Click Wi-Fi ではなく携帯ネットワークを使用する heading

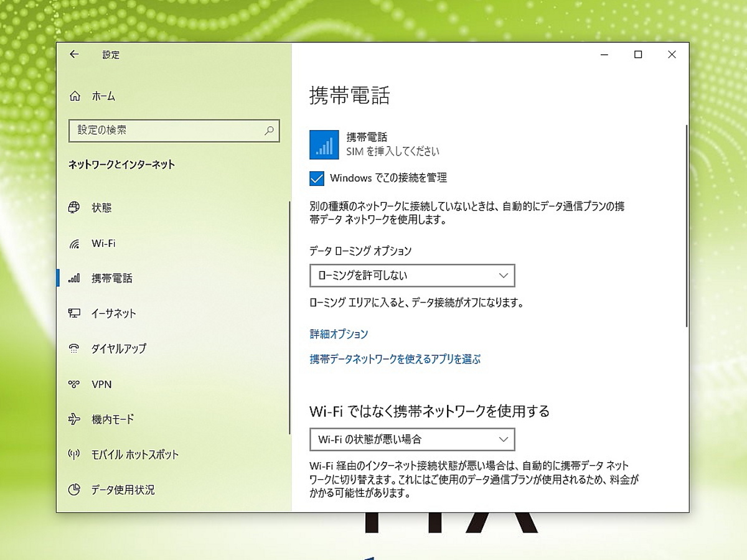coord(430,411)
